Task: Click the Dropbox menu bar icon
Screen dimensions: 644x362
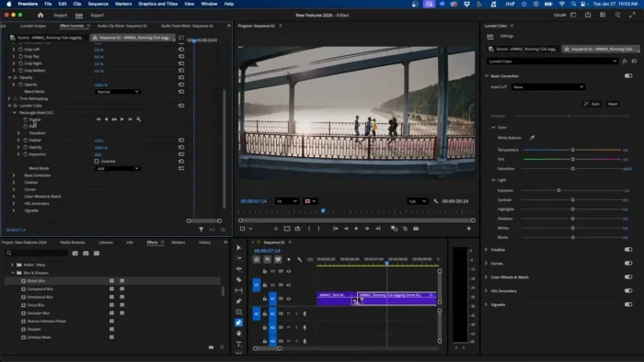Action: [467, 4]
